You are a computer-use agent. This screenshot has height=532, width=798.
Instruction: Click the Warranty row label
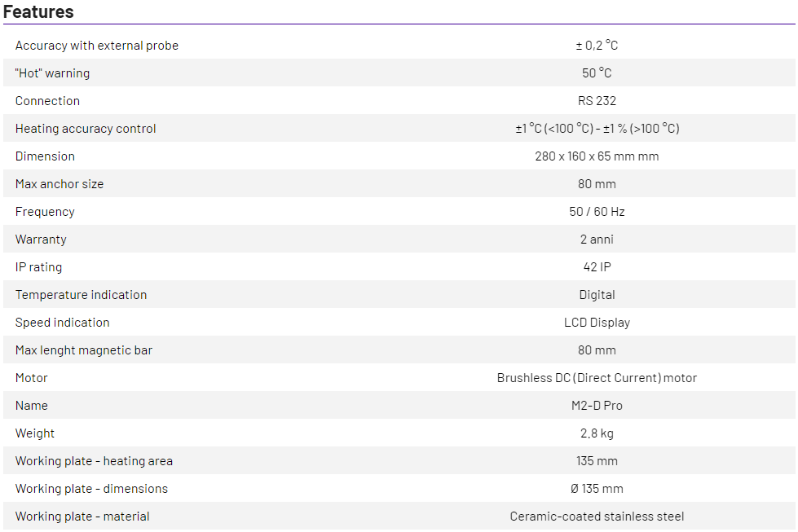[x=41, y=240]
